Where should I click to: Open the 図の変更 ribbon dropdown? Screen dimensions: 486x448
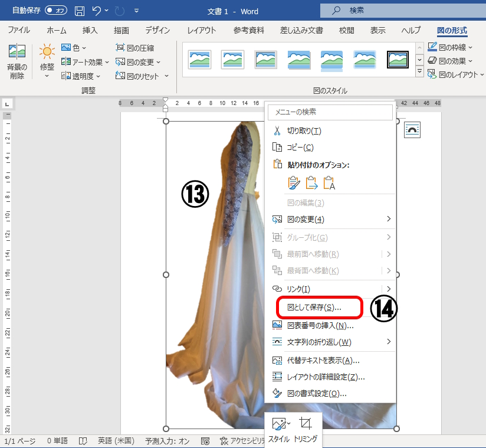138,62
